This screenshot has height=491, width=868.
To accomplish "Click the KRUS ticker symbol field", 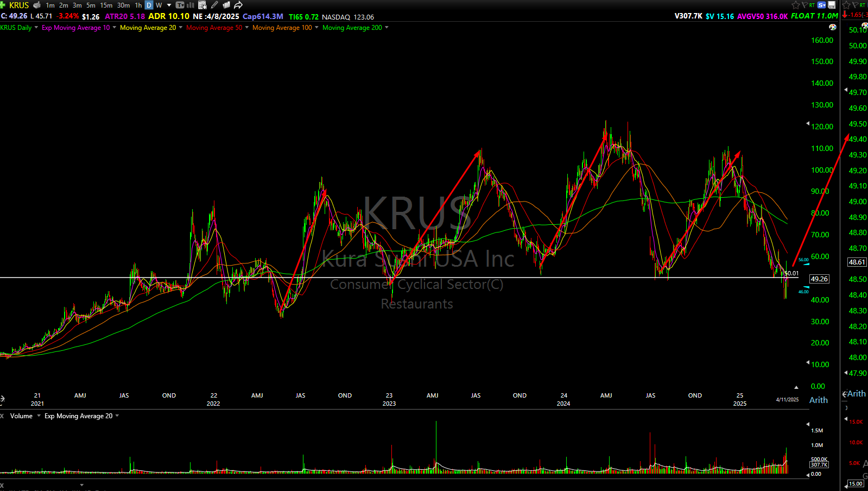I will coord(19,5).
